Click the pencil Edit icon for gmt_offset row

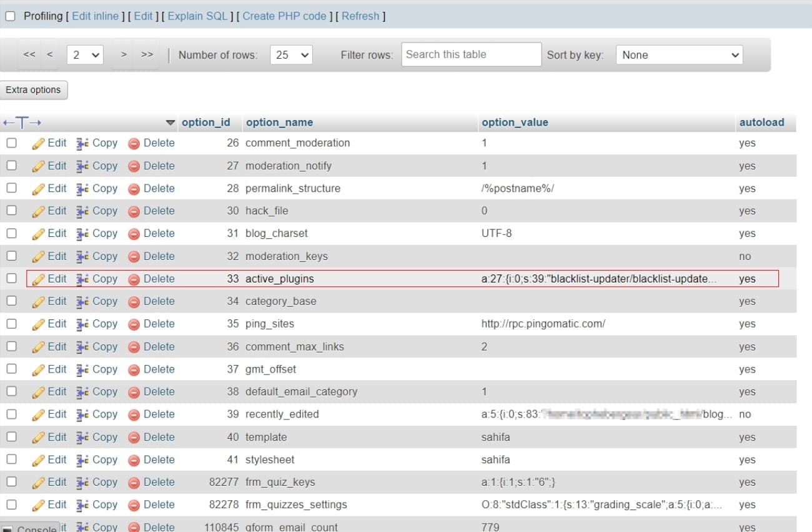(39, 369)
